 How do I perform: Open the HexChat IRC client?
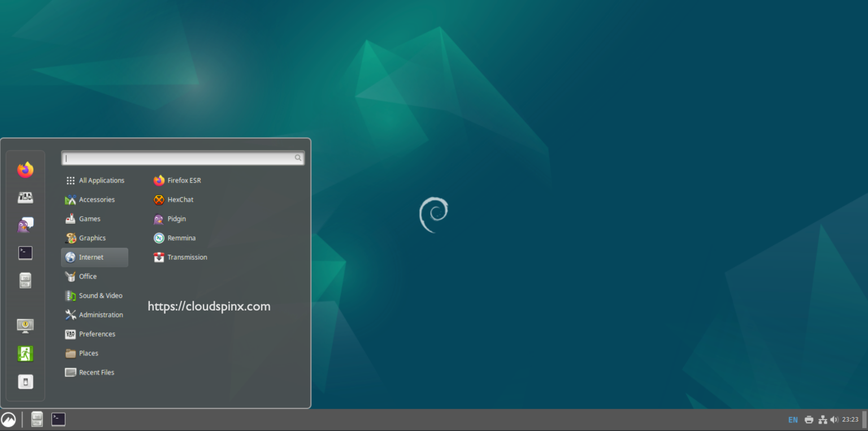point(179,199)
